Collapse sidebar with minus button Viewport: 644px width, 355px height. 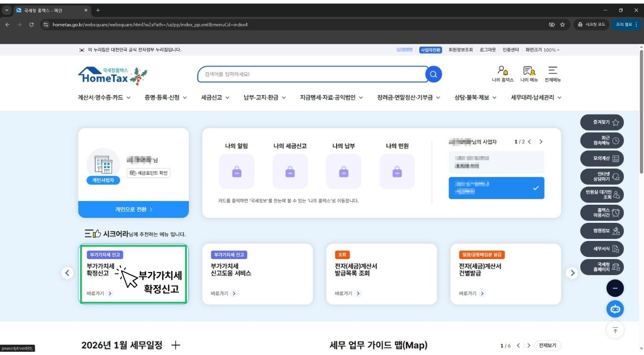(x=615, y=288)
